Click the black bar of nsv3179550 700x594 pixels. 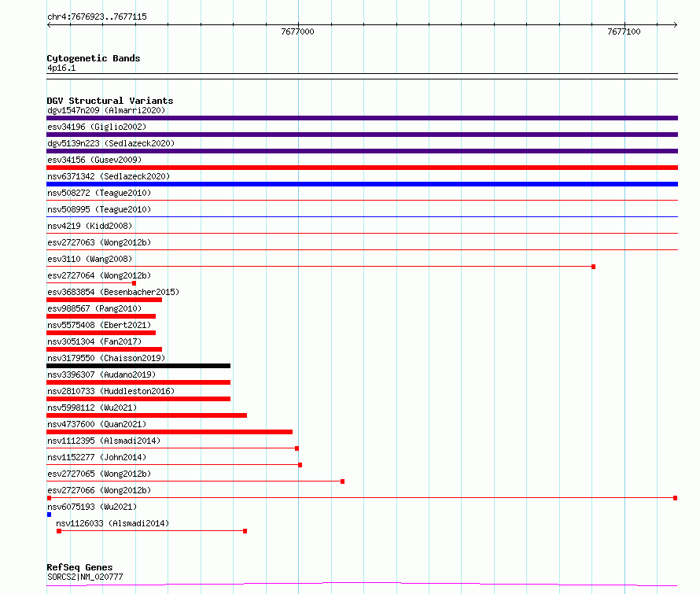click(x=138, y=366)
